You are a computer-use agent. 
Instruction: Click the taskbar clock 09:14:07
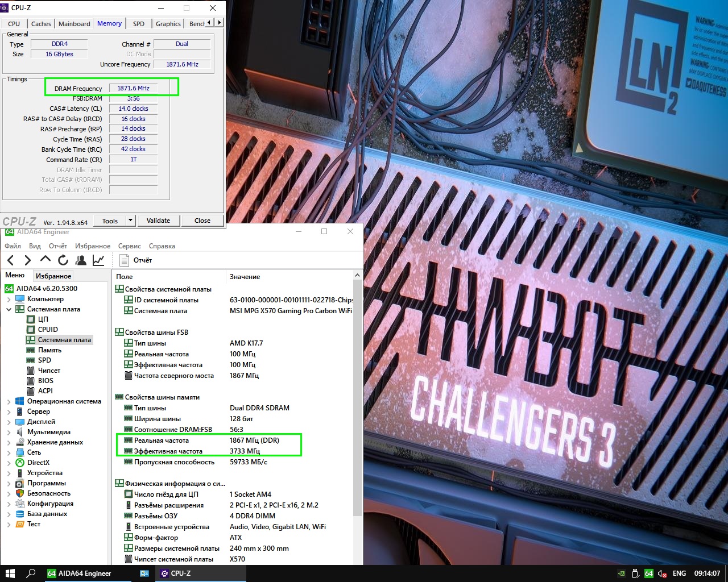click(x=707, y=573)
